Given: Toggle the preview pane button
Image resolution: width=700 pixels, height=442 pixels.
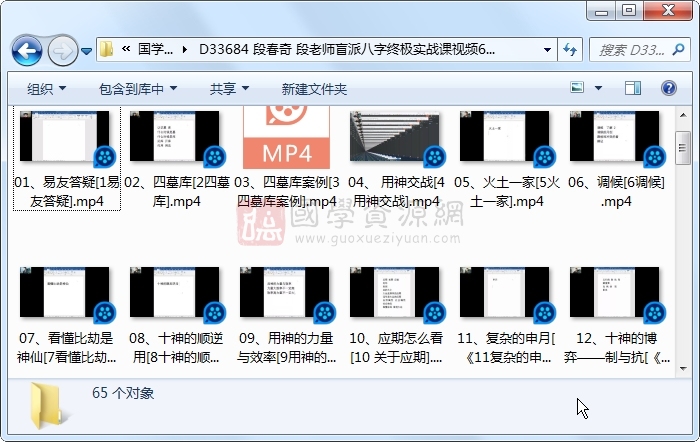Looking at the screenshot, I should pos(633,88).
